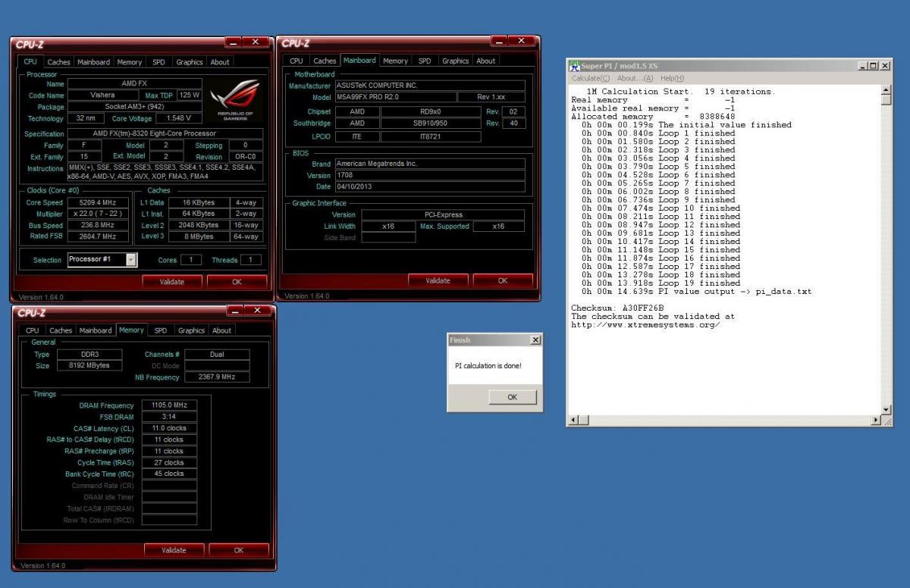This screenshot has height=588, width=910.
Task: Open Graphics tab in Memory window
Action: [191, 330]
